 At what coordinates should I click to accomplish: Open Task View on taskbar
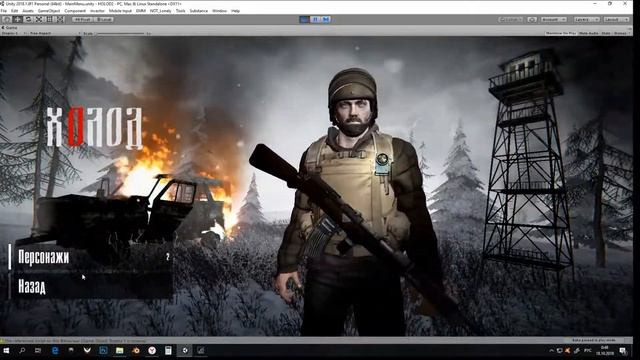38,351
